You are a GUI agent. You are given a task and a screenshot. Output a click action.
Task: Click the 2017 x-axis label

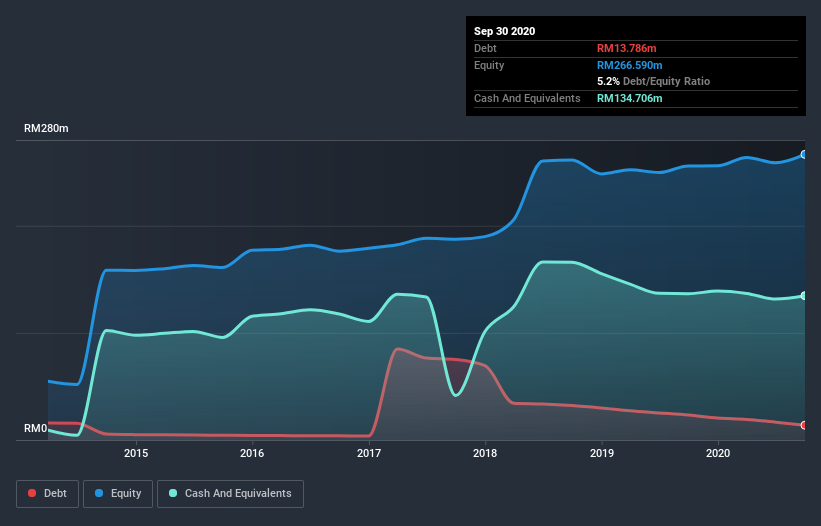point(369,453)
